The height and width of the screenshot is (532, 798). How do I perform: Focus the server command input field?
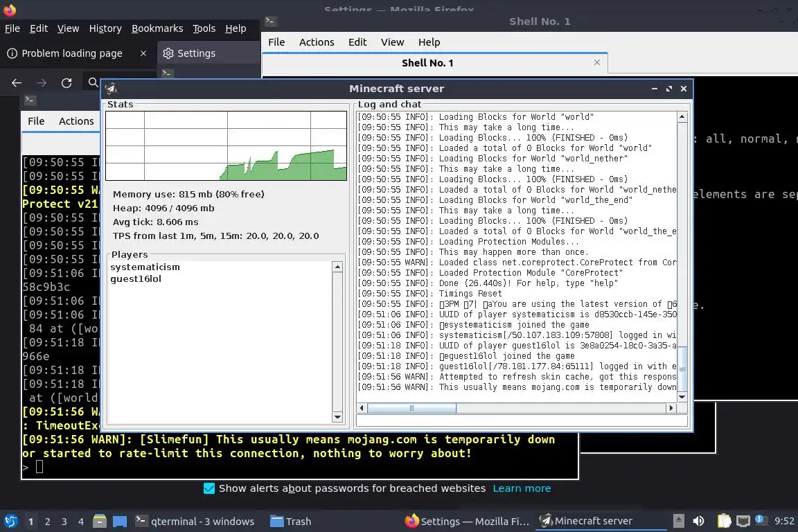point(522,420)
